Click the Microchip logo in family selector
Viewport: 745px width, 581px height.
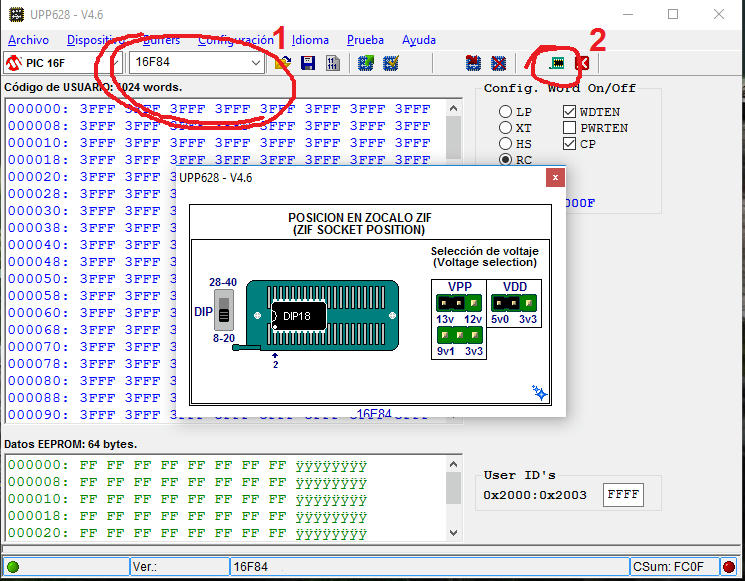click(14, 63)
